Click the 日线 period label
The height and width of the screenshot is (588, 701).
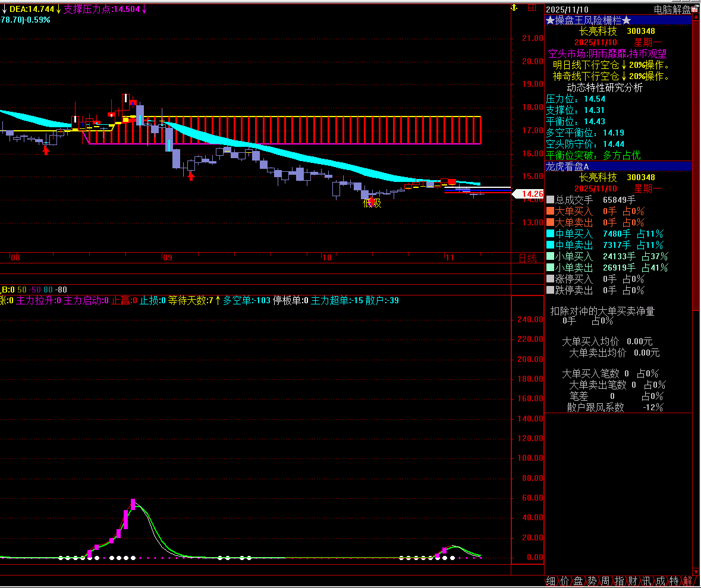tap(527, 258)
